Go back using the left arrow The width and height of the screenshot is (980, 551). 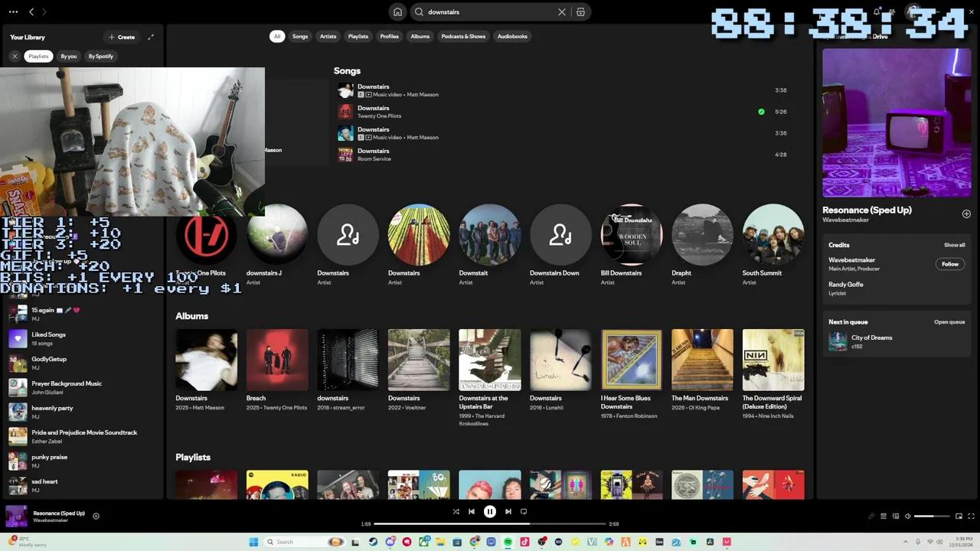click(x=31, y=12)
